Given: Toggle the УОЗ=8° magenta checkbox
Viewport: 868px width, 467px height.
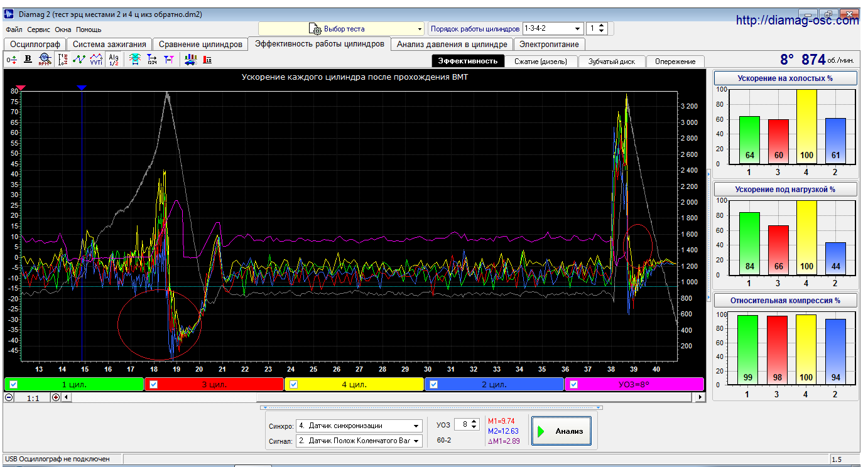Looking at the screenshot, I should pos(573,384).
